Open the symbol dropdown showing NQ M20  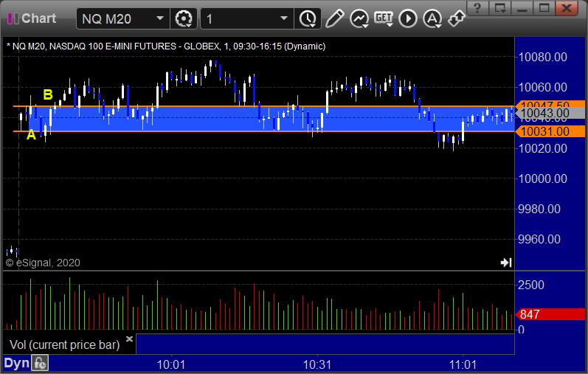click(123, 18)
